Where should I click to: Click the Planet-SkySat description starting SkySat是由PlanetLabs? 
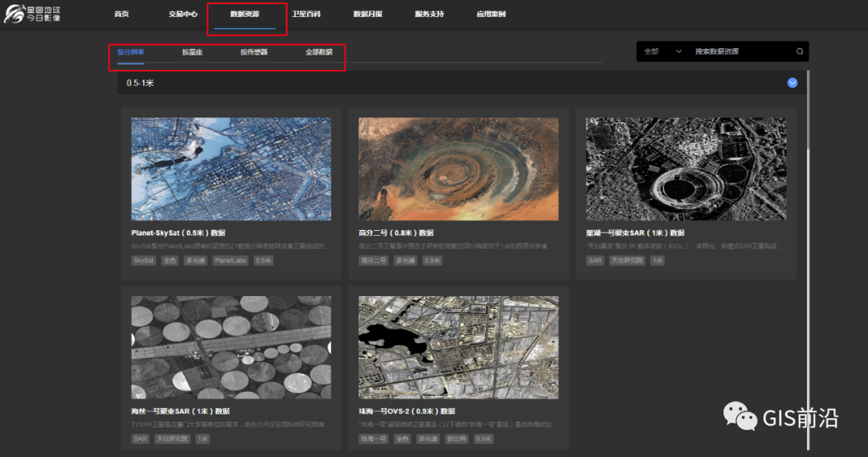(x=231, y=246)
